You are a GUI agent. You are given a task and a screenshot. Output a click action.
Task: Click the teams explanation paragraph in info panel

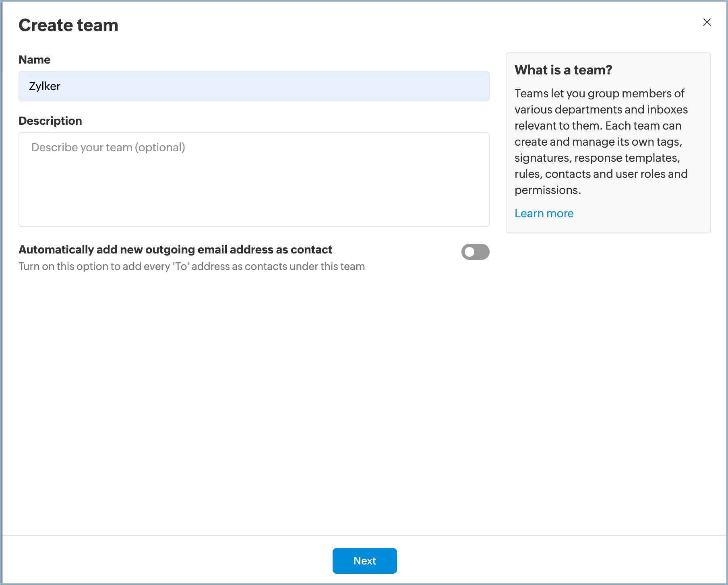[601, 142]
